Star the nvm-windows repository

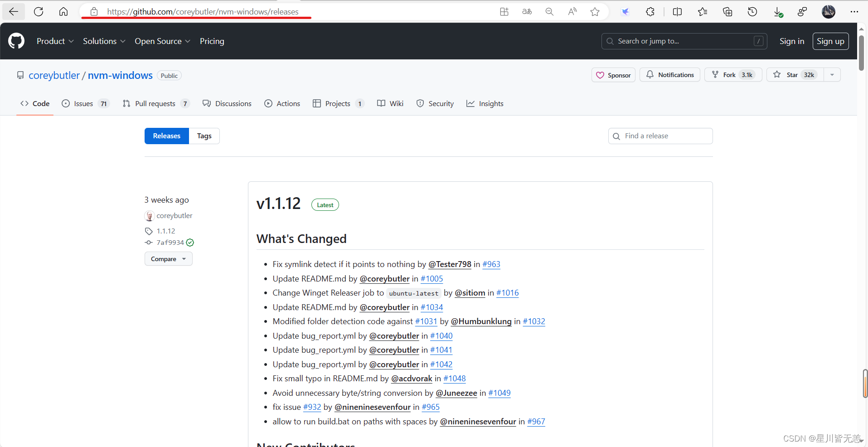[x=795, y=75]
